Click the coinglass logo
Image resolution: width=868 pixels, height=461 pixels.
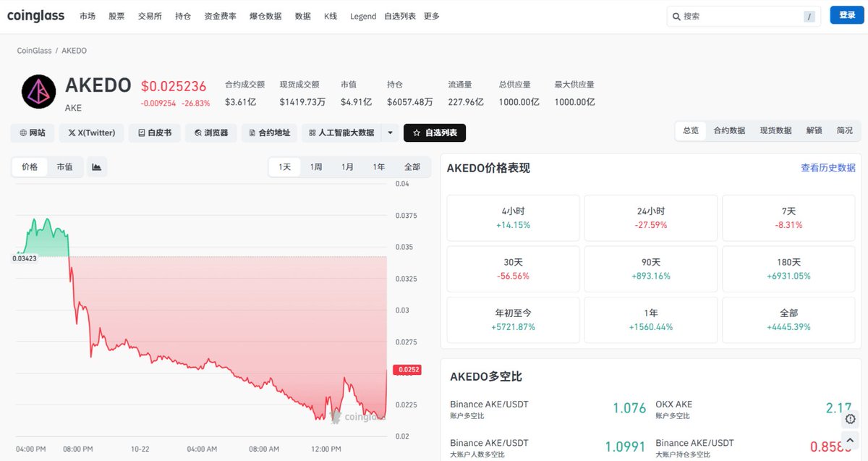[x=36, y=16]
